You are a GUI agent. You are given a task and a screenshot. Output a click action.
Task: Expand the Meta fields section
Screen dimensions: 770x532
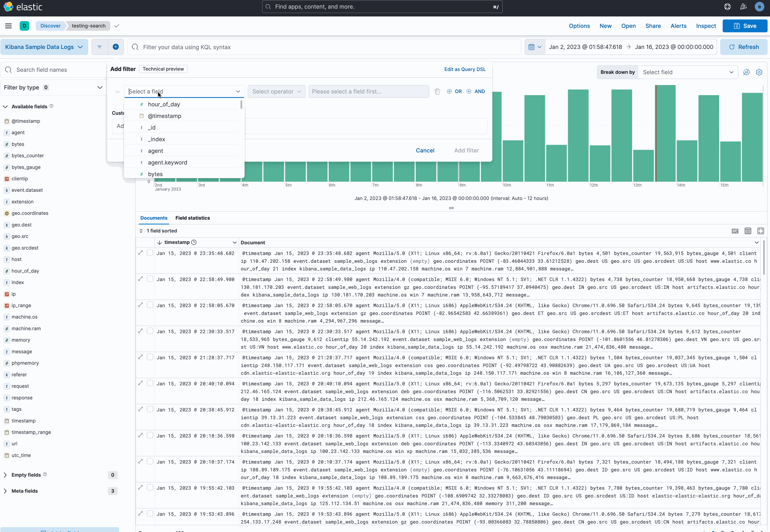pos(5,491)
